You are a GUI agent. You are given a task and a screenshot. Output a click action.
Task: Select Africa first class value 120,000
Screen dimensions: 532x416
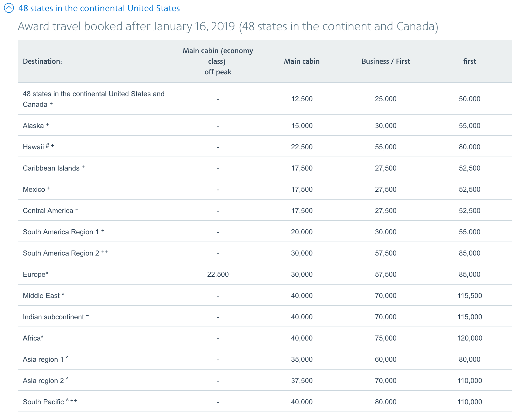coord(470,338)
